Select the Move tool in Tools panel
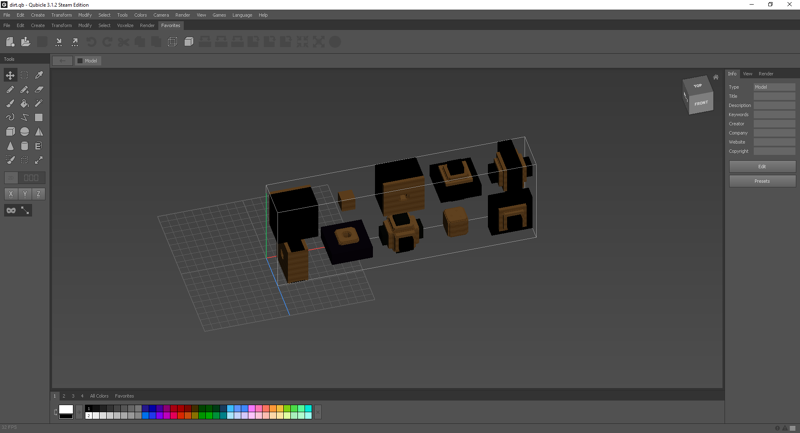The width and height of the screenshot is (800, 433). point(10,75)
